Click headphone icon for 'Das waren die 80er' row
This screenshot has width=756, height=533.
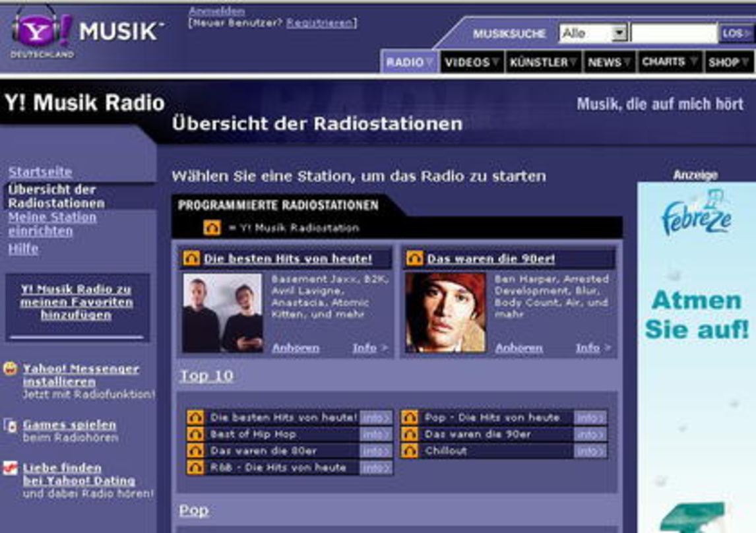tap(195, 451)
